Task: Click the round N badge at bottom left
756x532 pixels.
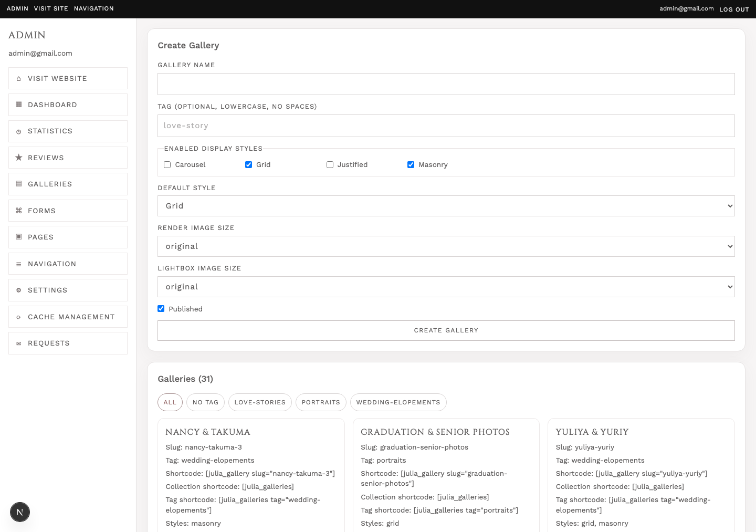Action: [20, 512]
